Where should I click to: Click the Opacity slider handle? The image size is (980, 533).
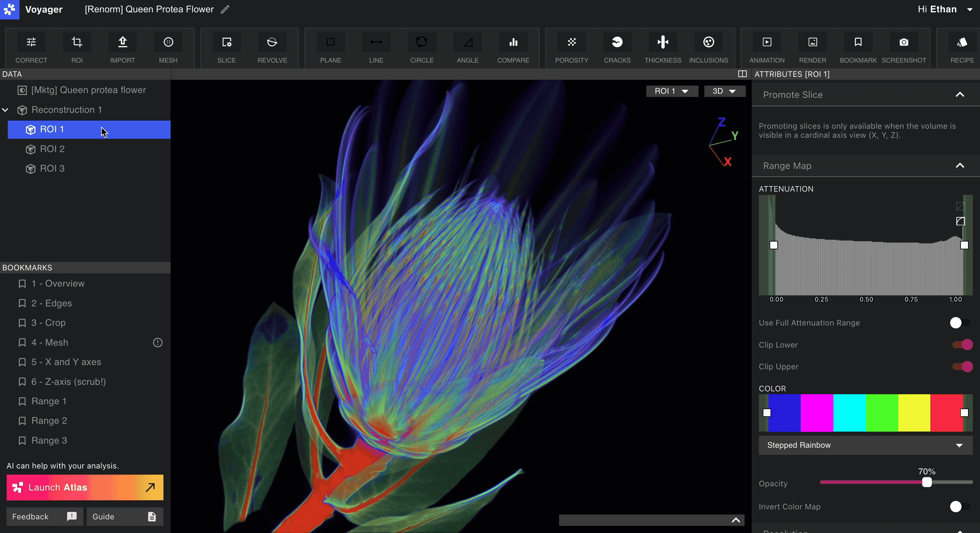pyautogui.click(x=927, y=482)
